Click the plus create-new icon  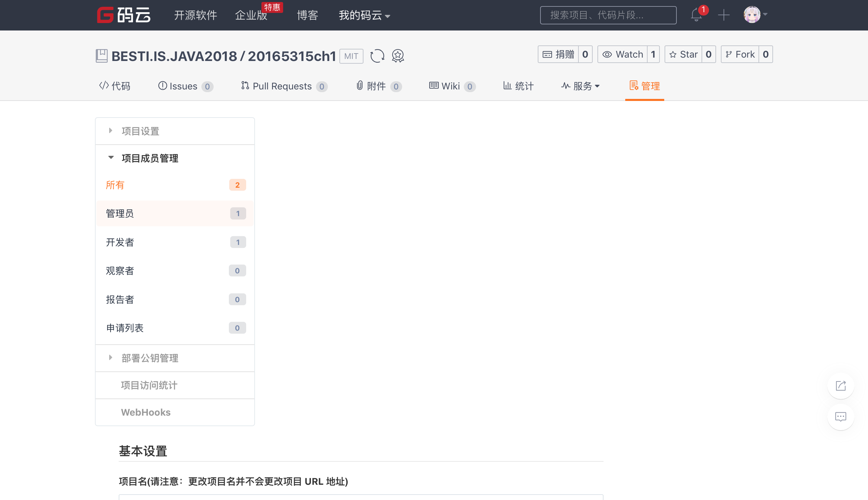click(x=723, y=15)
